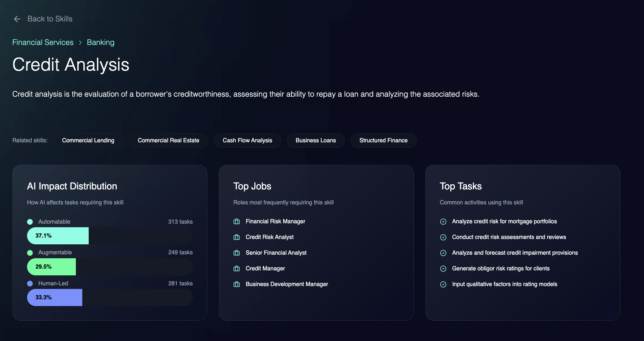Select Input qualitative factors into rating models

click(505, 284)
